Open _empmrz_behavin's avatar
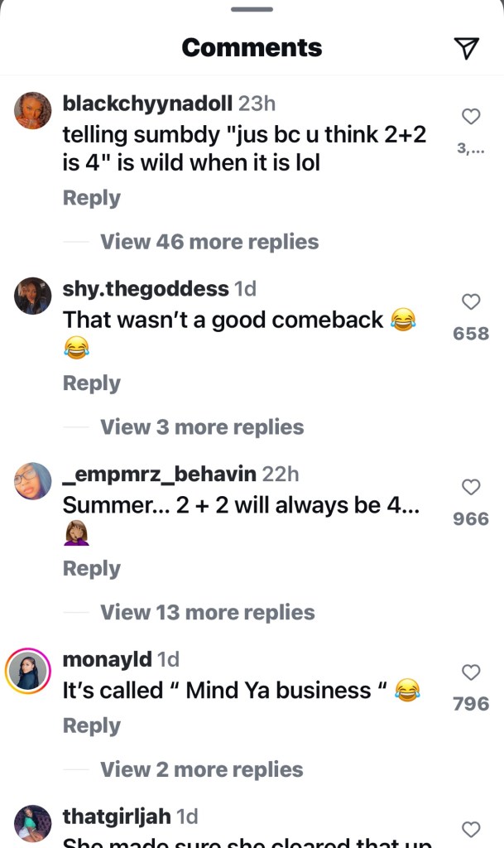Viewport: 504px width, 848px height. pos(32,481)
